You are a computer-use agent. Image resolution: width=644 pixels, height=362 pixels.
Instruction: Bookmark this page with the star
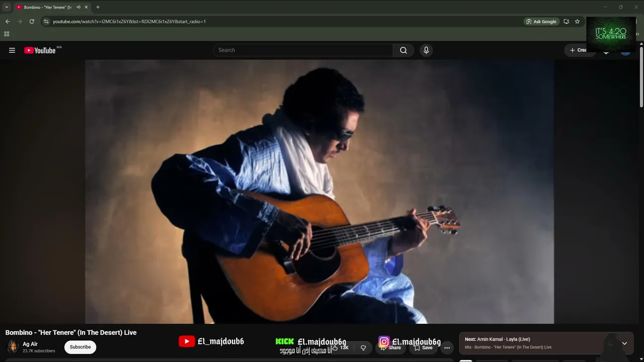pos(577,22)
